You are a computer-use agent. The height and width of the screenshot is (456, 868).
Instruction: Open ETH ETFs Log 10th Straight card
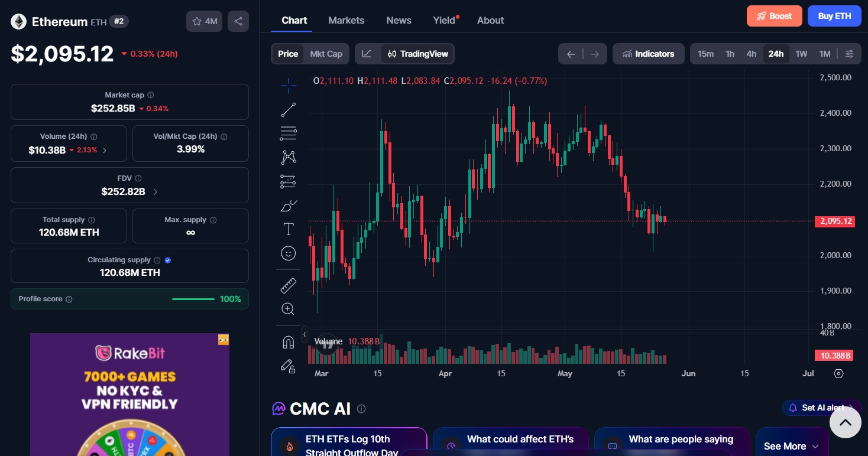[349, 442]
